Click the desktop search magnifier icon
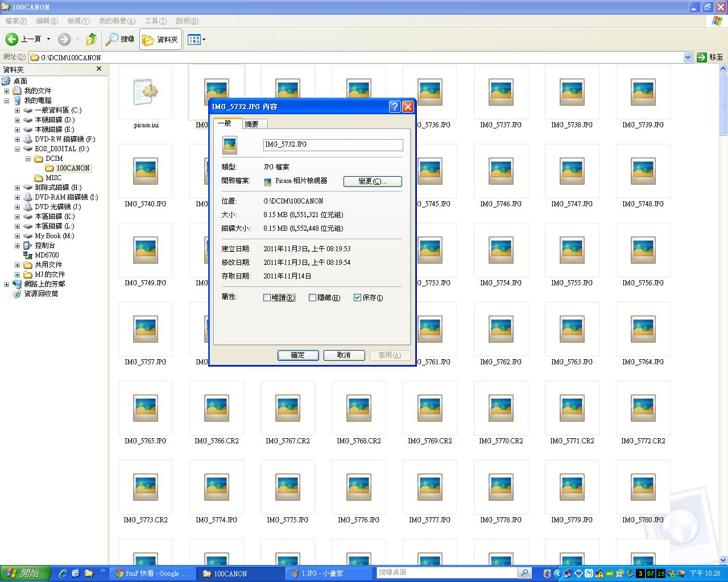Image resolution: width=728 pixels, height=582 pixels. pyautogui.click(x=525, y=573)
